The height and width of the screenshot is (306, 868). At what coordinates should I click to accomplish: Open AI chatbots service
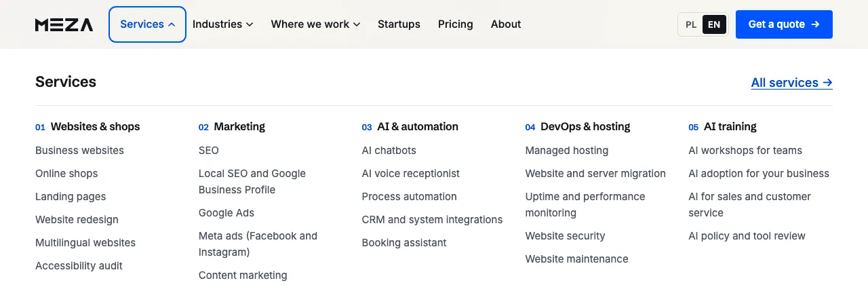tap(389, 151)
